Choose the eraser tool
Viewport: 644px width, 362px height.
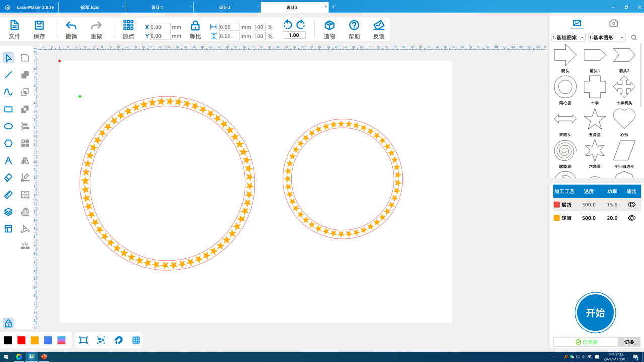pyautogui.click(x=8, y=177)
